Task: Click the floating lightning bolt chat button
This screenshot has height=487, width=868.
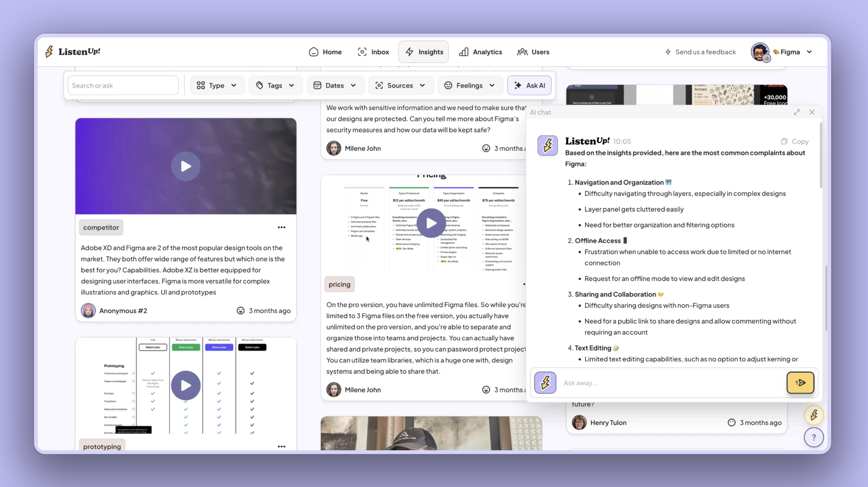Action: [813, 415]
